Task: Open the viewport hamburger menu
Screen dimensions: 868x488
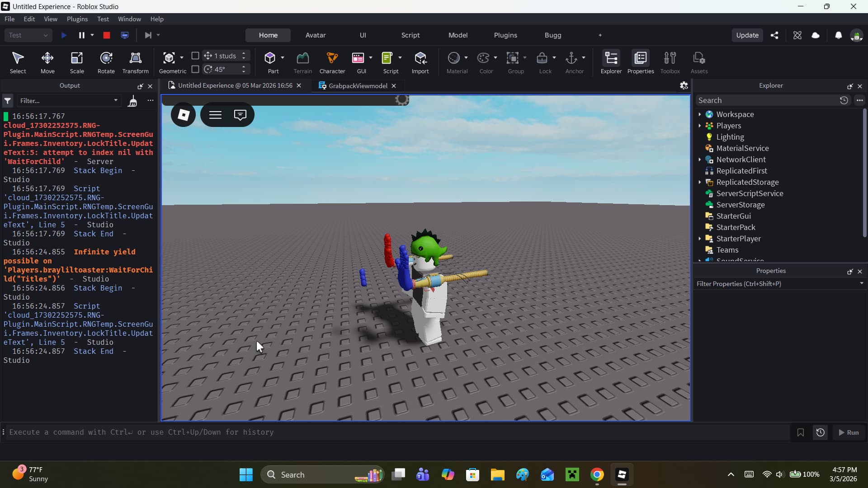Action: tap(215, 115)
